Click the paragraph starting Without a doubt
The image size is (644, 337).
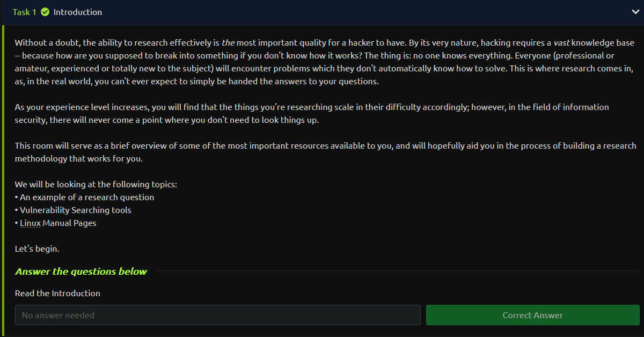point(325,62)
